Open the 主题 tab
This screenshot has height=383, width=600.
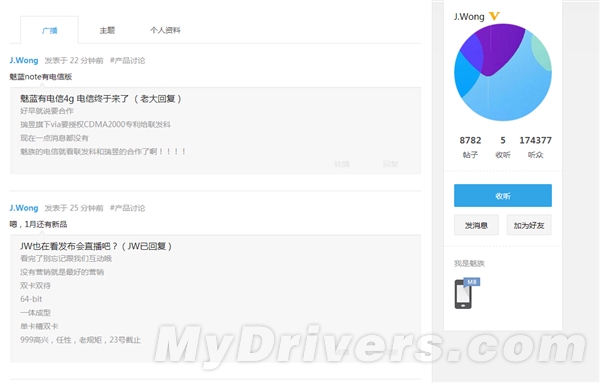[x=107, y=30]
